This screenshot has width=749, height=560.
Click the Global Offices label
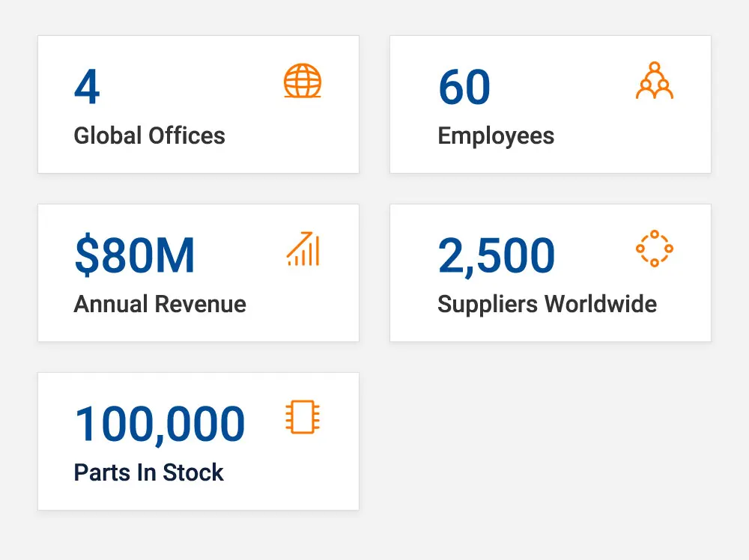[150, 136]
